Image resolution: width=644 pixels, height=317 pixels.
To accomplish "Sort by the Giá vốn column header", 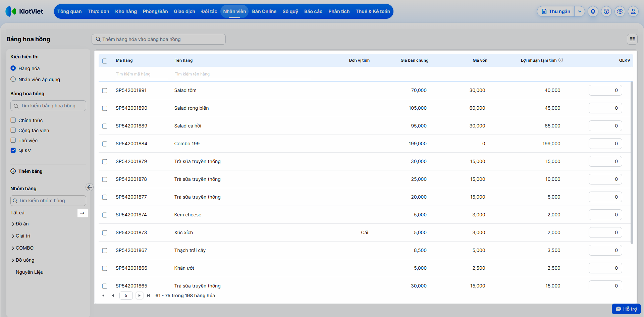I will click(480, 60).
